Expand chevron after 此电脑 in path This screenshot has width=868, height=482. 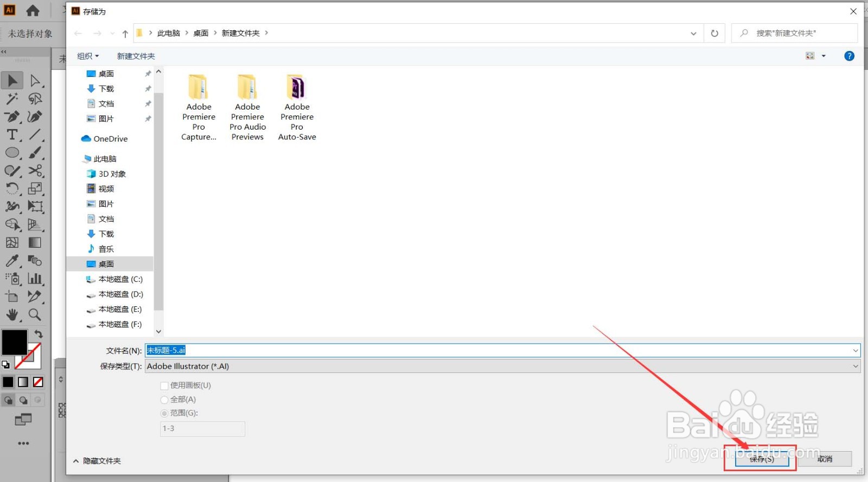[187, 33]
